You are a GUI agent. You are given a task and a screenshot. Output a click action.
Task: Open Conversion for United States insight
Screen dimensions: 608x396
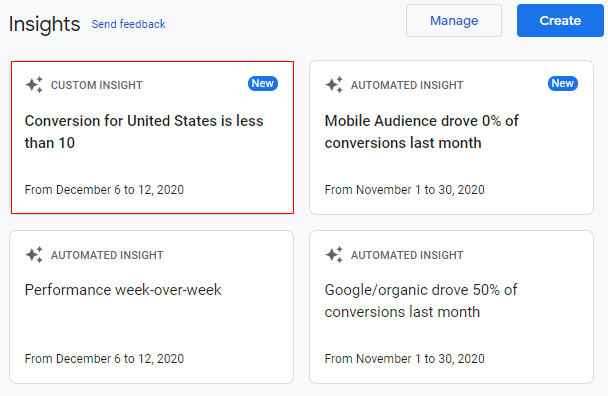click(x=144, y=132)
